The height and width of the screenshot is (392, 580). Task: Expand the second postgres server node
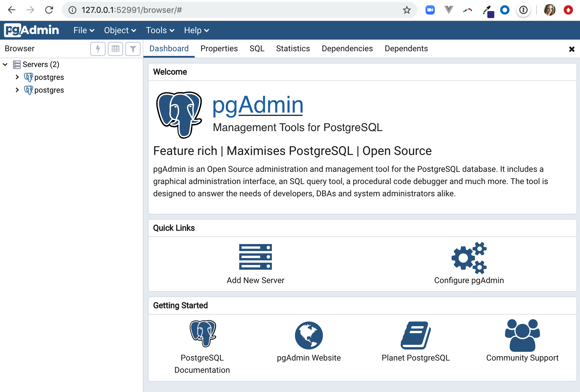point(17,90)
